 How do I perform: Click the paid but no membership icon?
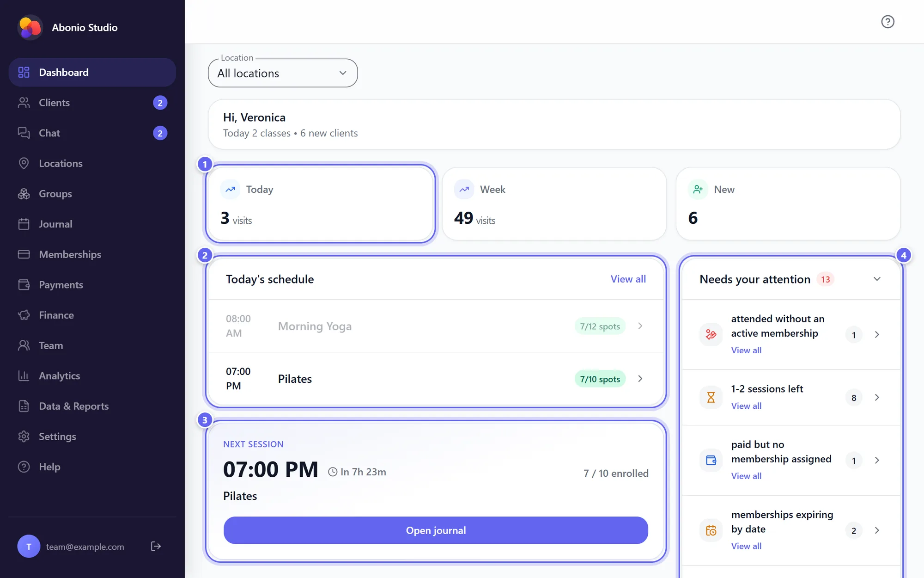pyautogui.click(x=711, y=460)
